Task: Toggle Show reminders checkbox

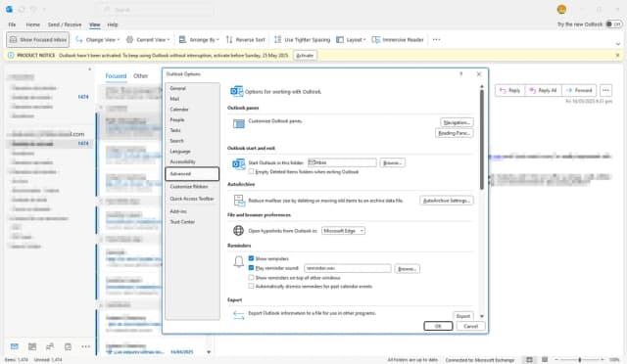Action: tap(251, 258)
